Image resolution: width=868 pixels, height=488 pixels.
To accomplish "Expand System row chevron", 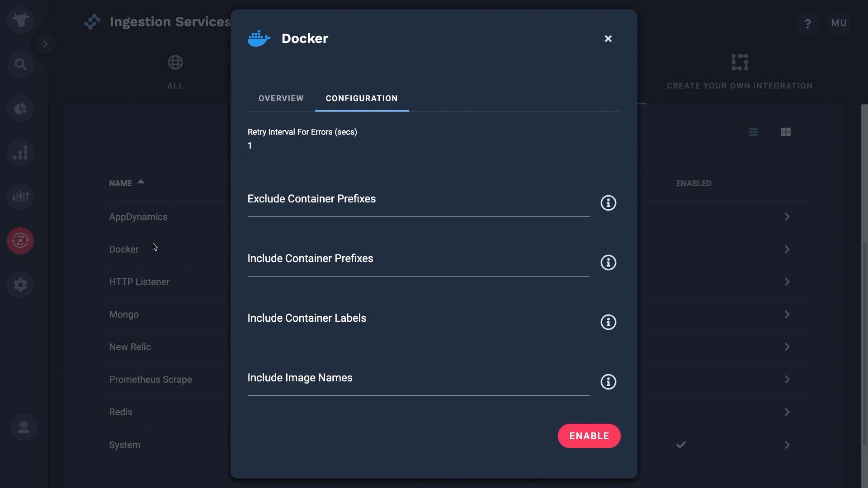I will 787,445.
